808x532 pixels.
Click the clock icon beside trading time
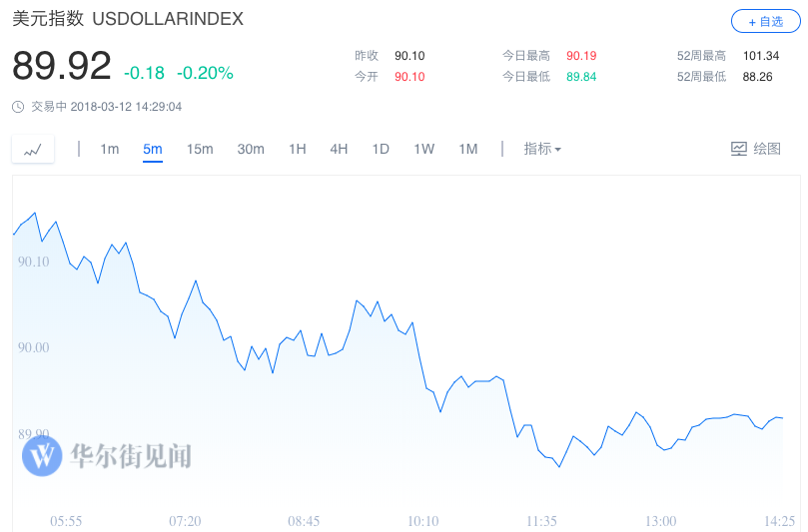point(18,107)
